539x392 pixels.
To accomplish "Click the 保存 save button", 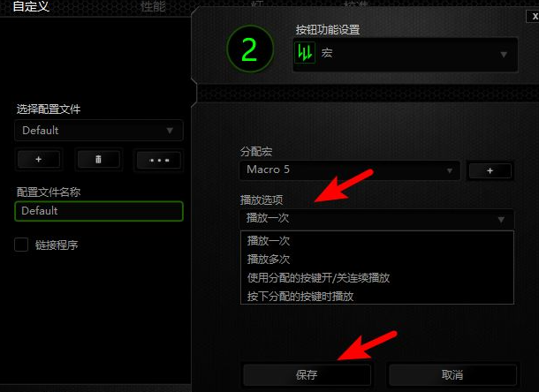I will (x=307, y=375).
